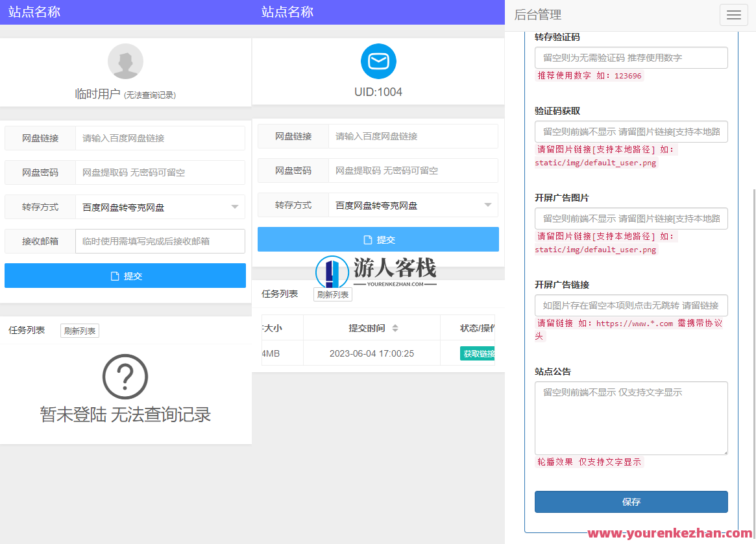Click the question mark icon above 暂未登陆

point(125,377)
